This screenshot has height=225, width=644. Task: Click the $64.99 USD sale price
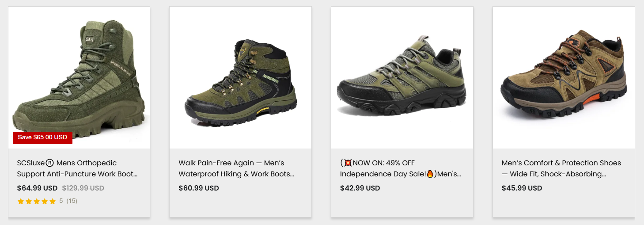tap(38, 188)
